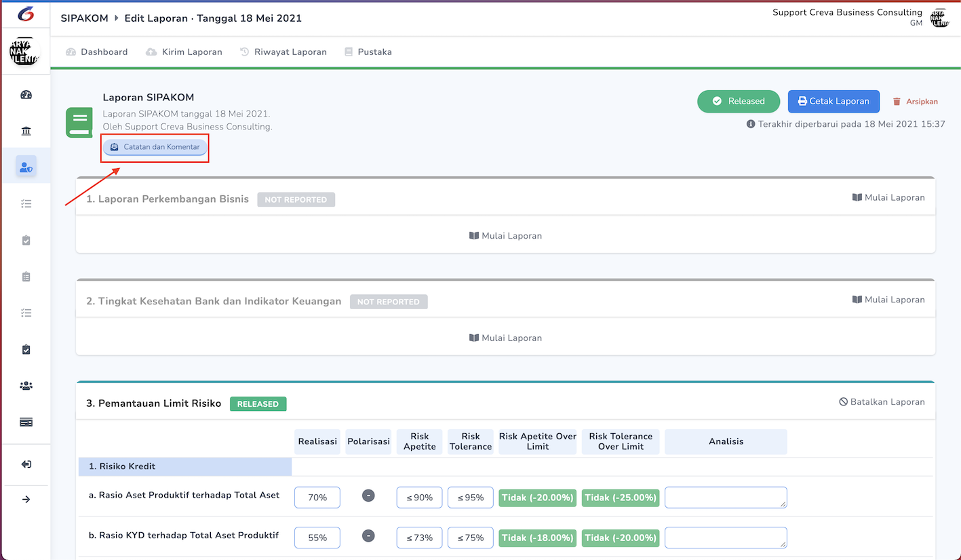Screen dimensions: 961x560
Task: Open the Pustaka tab
Action: (368, 52)
